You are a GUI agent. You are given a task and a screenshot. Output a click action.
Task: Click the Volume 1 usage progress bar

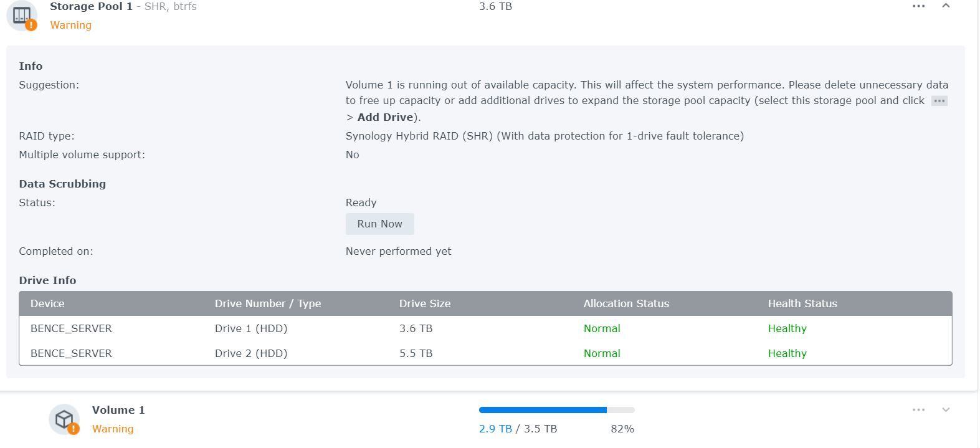(x=556, y=410)
